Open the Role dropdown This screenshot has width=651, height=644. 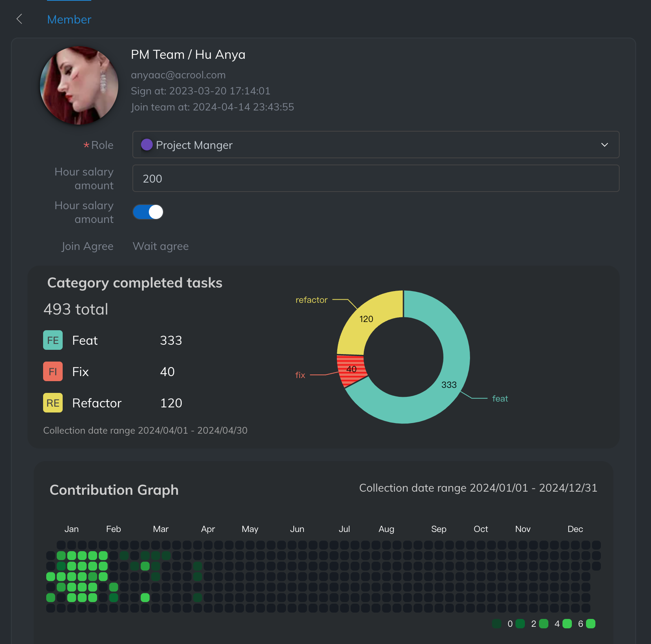coord(375,145)
